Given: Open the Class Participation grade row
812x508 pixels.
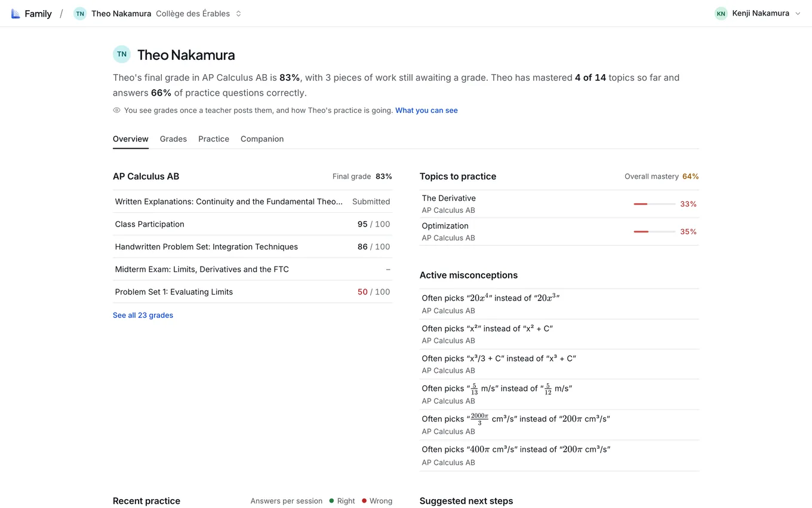Looking at the screenshot, I should (253, 224).
